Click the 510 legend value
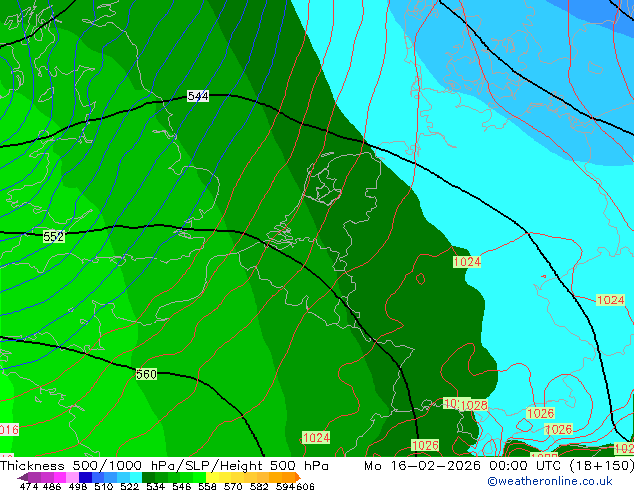634x490 pixels. click(104, 486)
